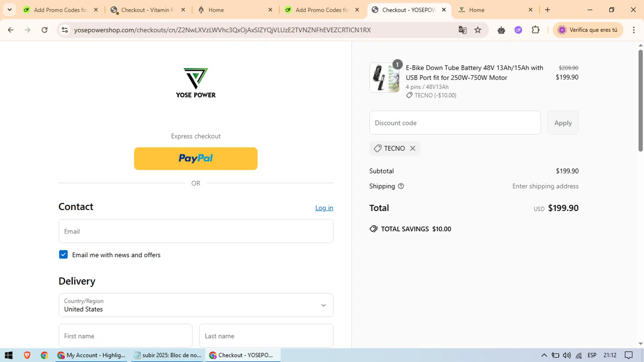Close the last Home tab
This screenshot has height=362, width=644.
[x=530, y=9]
